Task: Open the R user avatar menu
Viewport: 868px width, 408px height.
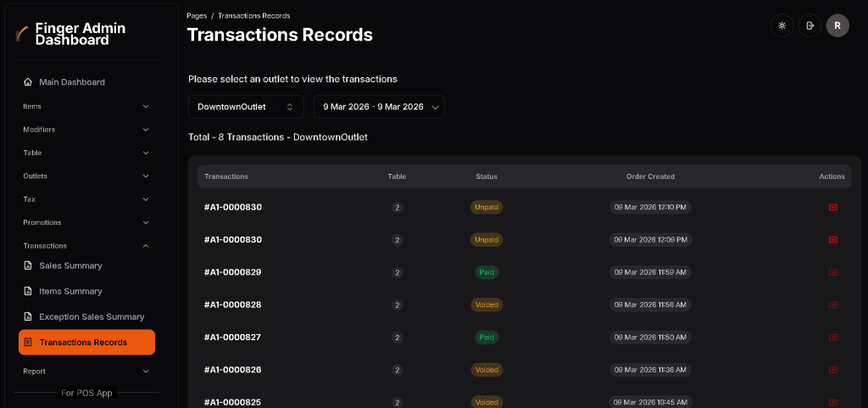Action: 837,25
